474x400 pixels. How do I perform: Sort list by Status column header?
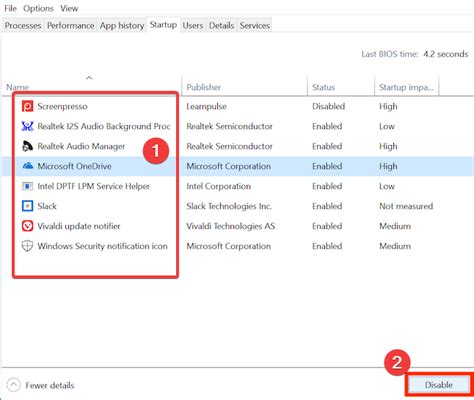tap(323, 87)
